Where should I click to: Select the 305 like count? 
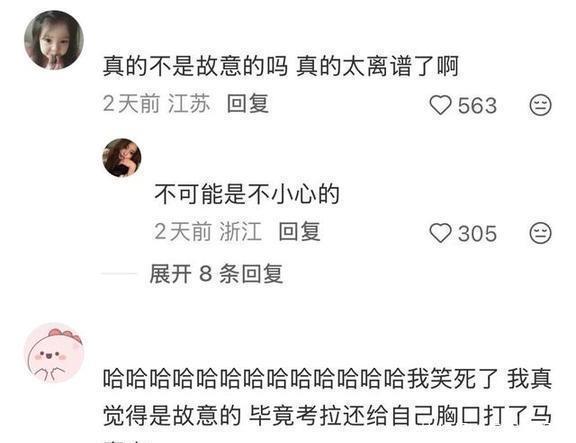477,234
